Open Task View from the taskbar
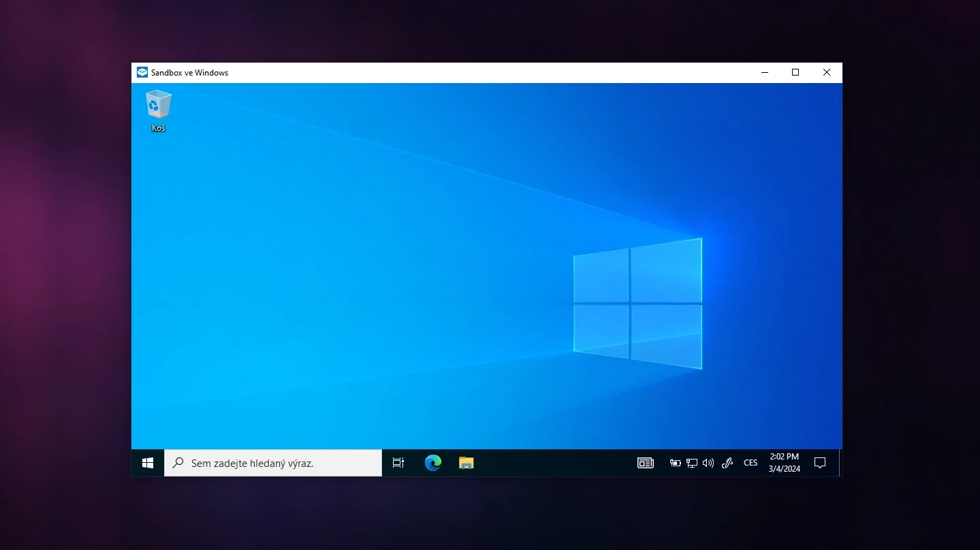Viewport: 980px width, 550px height. click(x=398, y=463)
